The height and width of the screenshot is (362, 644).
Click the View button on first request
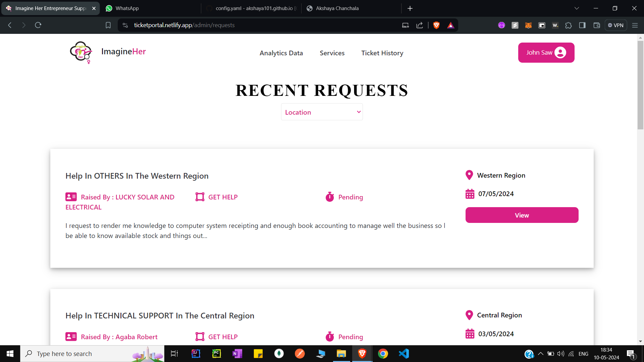[x=522, y=215]
